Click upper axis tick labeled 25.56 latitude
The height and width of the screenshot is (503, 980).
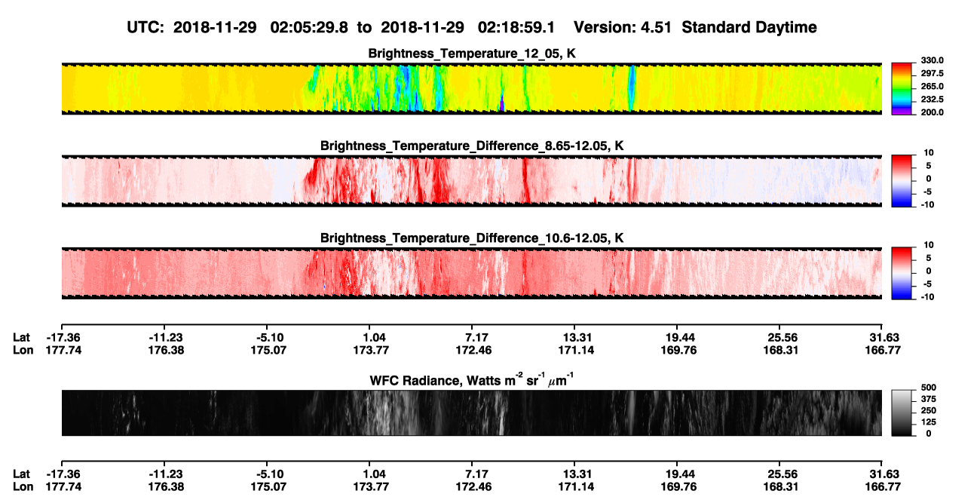(x=782, y=337)
